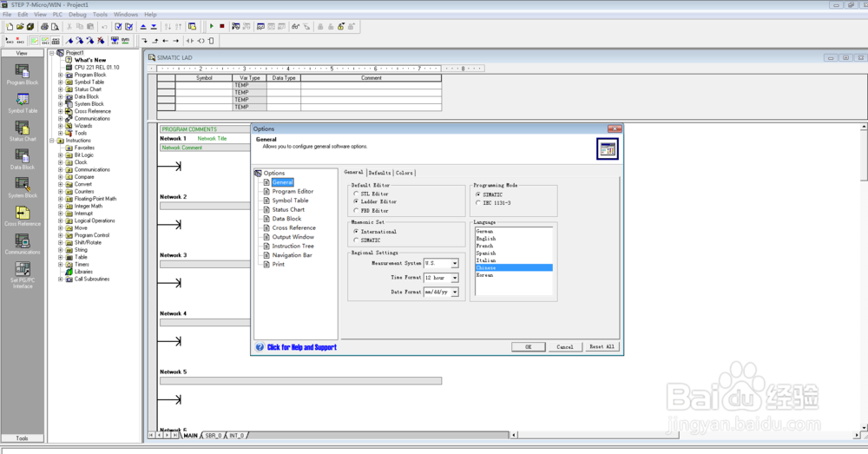Click the System Block icon in View bar
Screen dimensions: 868x454
point(23,184)
